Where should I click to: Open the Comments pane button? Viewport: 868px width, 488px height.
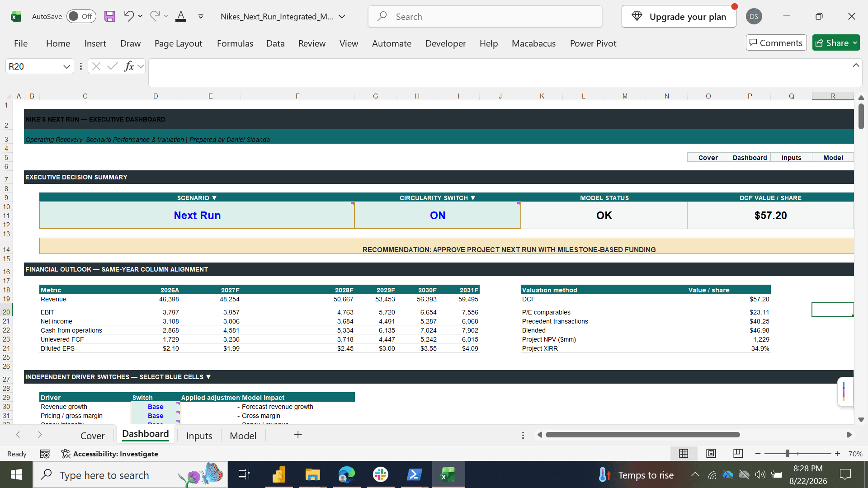tap(776, 43)
